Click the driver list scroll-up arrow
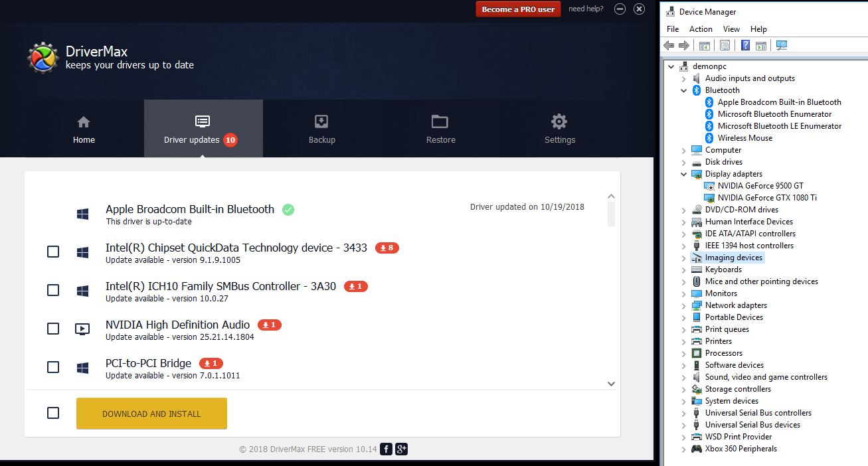 [x=612, y=196]
